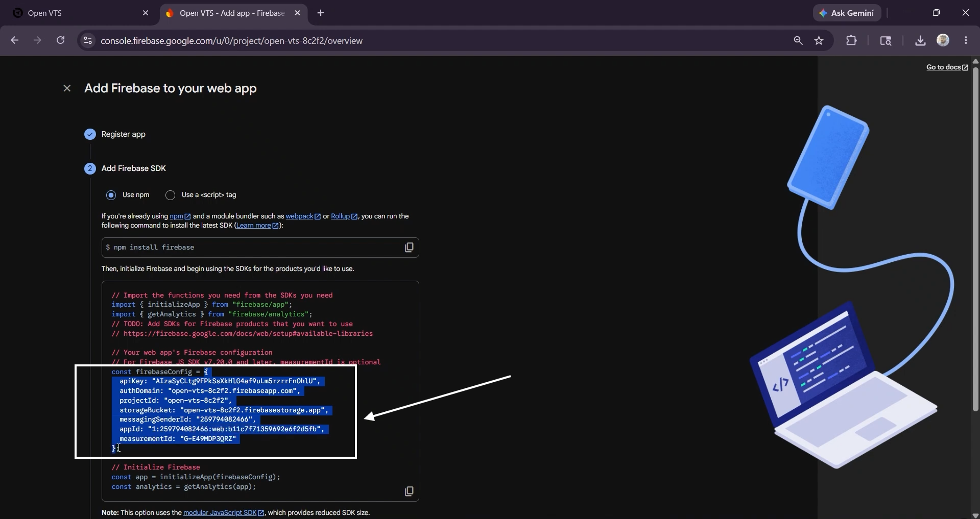Screen dimensions: 980x519
Task: Bookmark this page with the star
Action: tap(819, 40)
